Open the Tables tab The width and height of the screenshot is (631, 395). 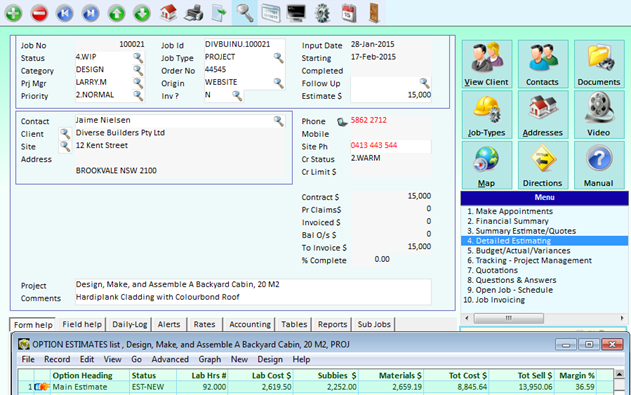[294, 324]
